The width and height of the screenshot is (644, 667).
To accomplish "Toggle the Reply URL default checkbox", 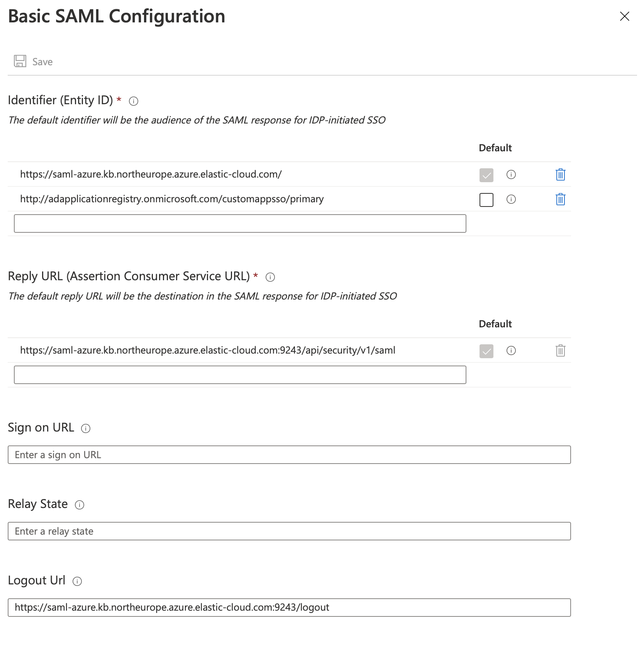I will tap(486, 351).
